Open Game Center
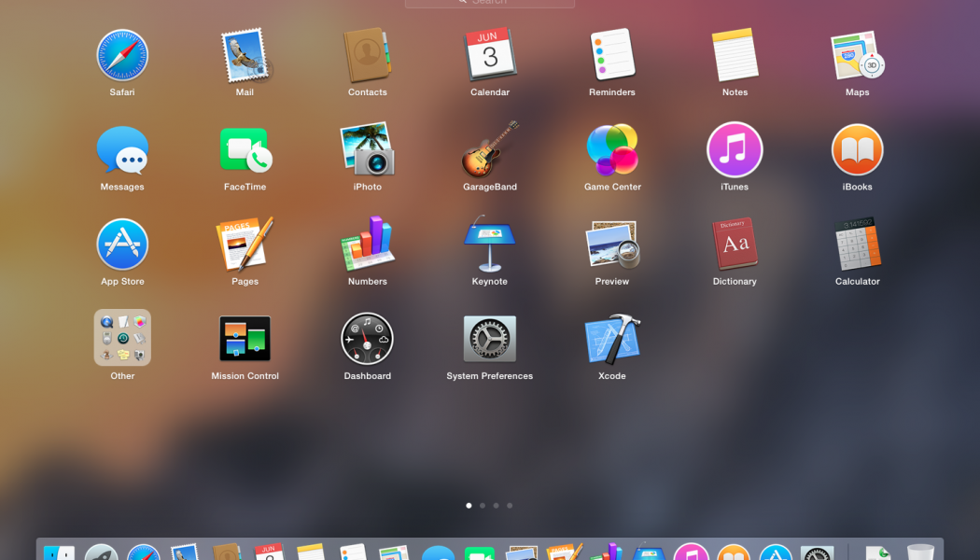 [x=612, y=150]
